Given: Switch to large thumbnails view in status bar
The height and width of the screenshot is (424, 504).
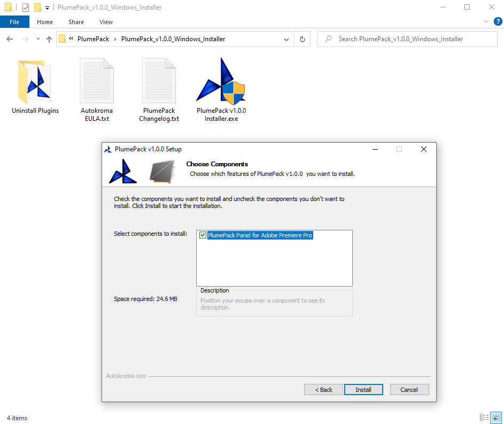Looking at the screenshot, I should [495, 417].
